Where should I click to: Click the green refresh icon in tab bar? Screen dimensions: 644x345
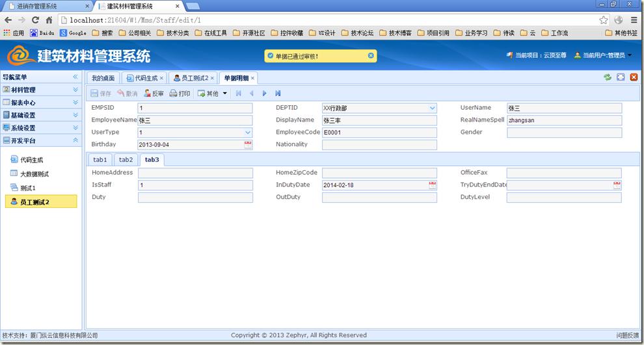pos(608,77)
